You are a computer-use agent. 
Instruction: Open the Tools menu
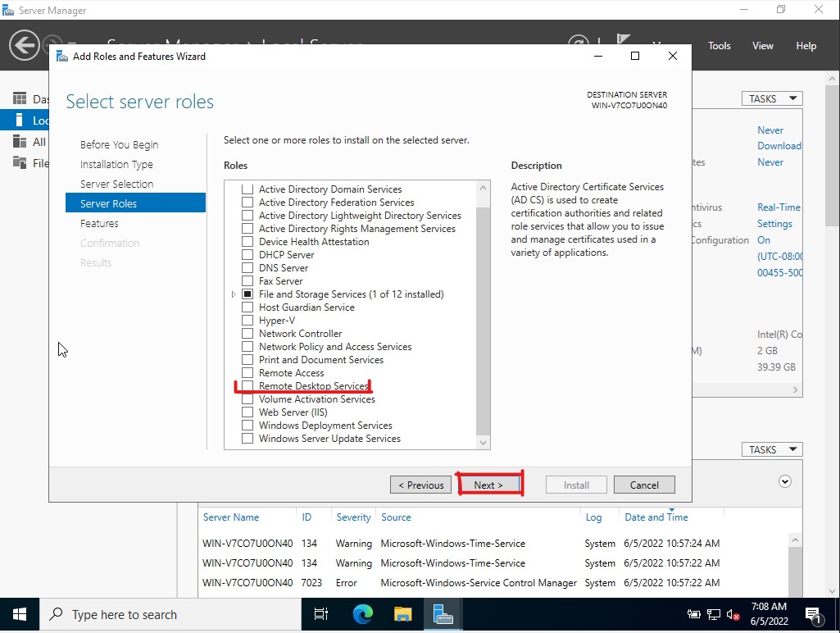(719, 46)
